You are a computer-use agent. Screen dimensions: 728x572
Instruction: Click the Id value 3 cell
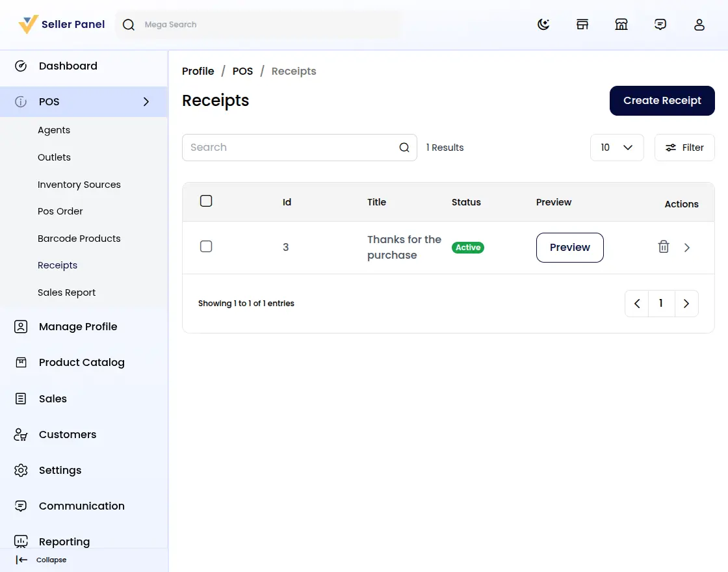click(286, 248)
